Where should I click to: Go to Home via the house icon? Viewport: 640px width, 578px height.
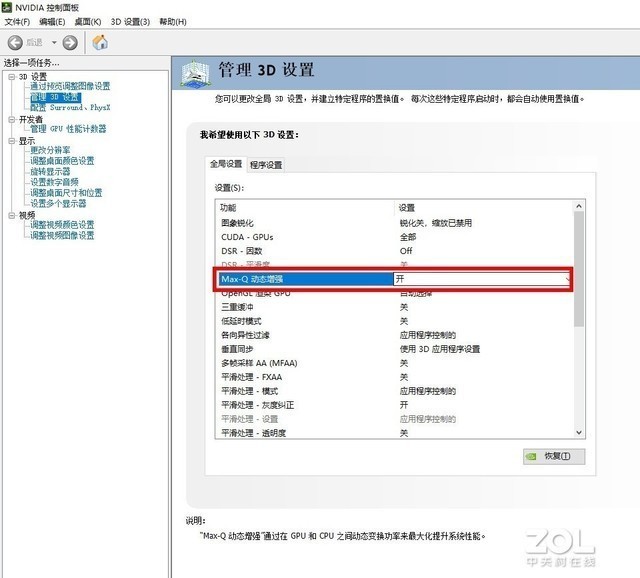[x=100, y=42]
